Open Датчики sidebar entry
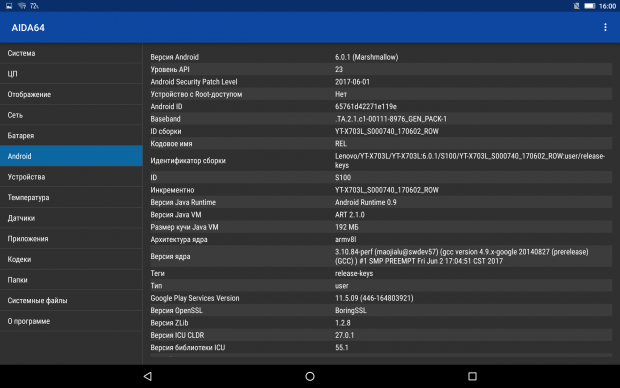Screen dimensions: 620x388 pyautogui.click(x=71, y=218)
